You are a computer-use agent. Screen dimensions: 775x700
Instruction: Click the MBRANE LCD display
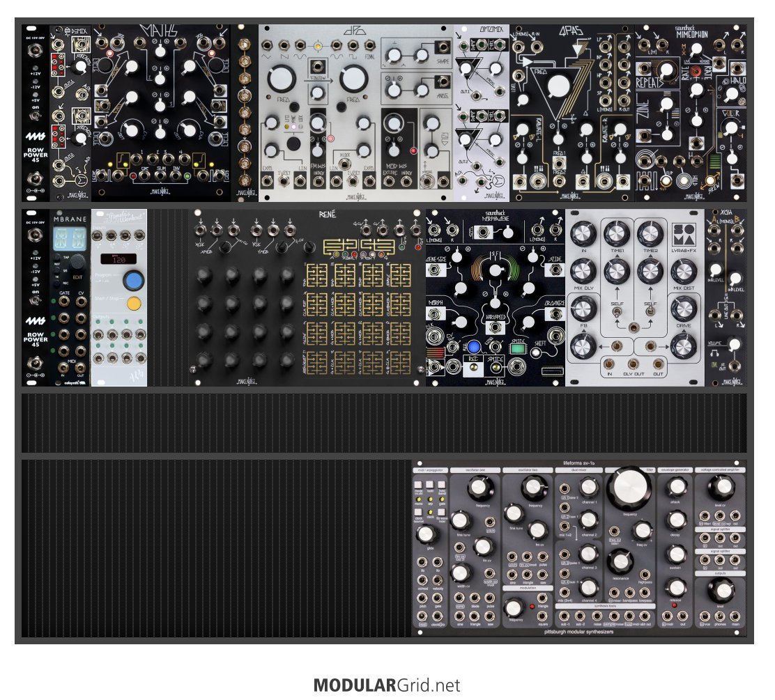[70, 238]
